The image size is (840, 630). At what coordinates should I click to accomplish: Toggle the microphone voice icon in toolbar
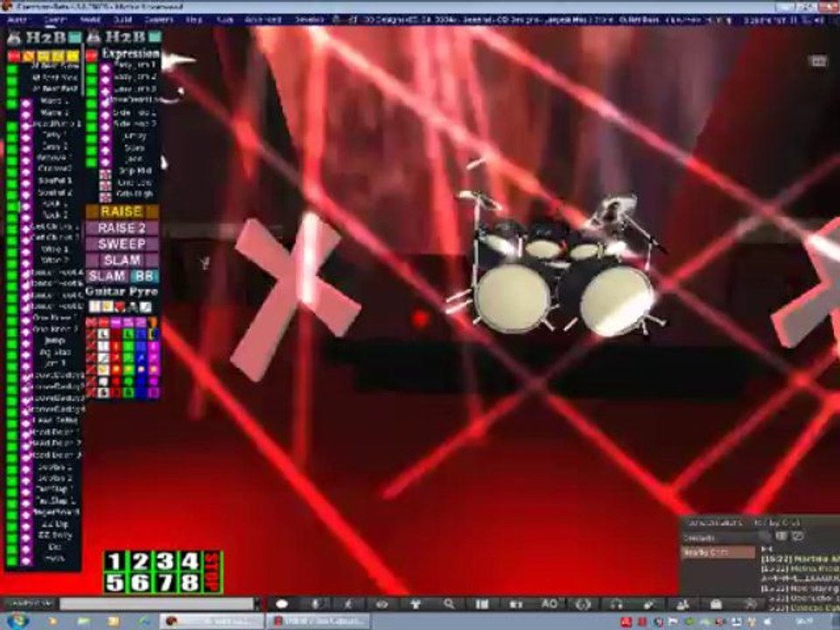click(x=316, y=605)
